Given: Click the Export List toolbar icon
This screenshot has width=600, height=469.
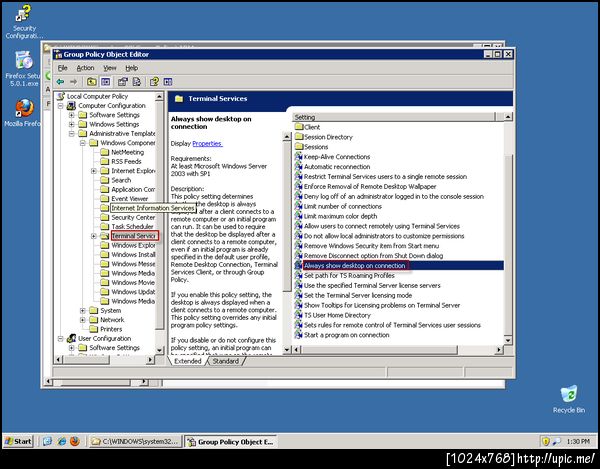Looking at the screenshot, I should coord(137,81).
